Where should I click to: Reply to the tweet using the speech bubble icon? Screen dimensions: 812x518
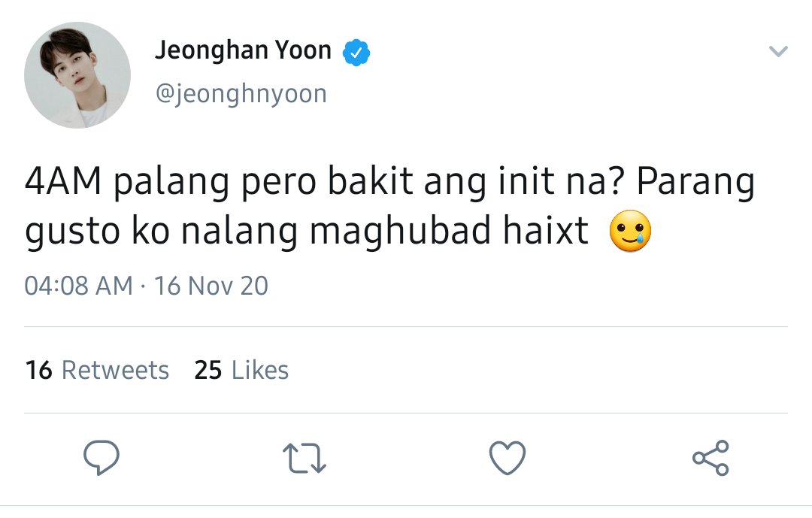pos(101,458)
